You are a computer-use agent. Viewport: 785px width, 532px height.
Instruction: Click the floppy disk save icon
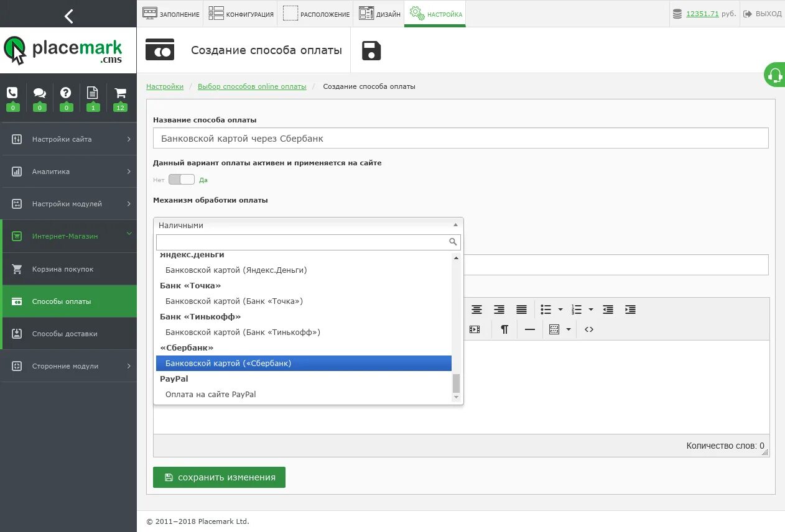pos(371,51)
